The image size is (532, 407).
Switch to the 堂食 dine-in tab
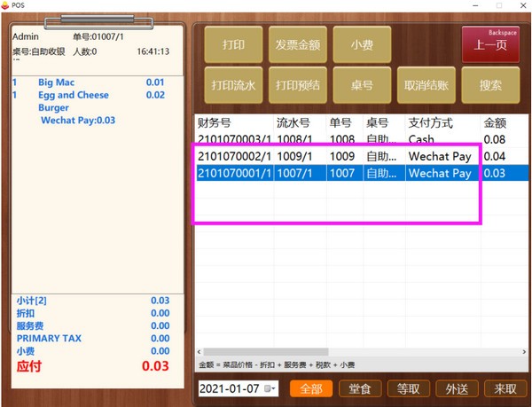tap(360, 388)
